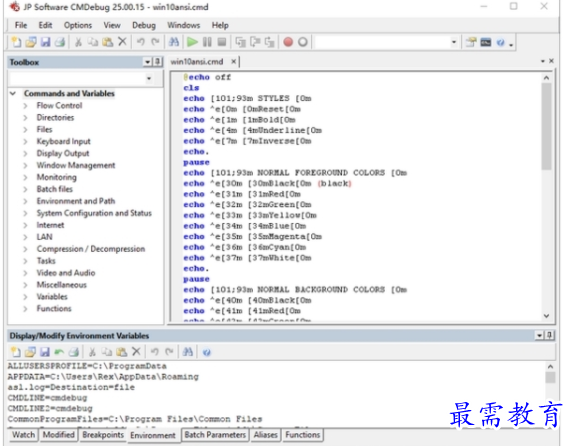571x446 pixels.
Task: Open the Windows menu
Action: [x=184, y=25]
